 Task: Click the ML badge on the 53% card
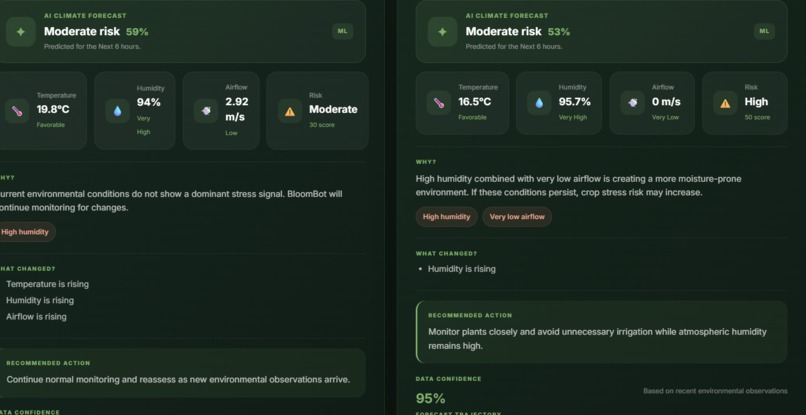764,31
